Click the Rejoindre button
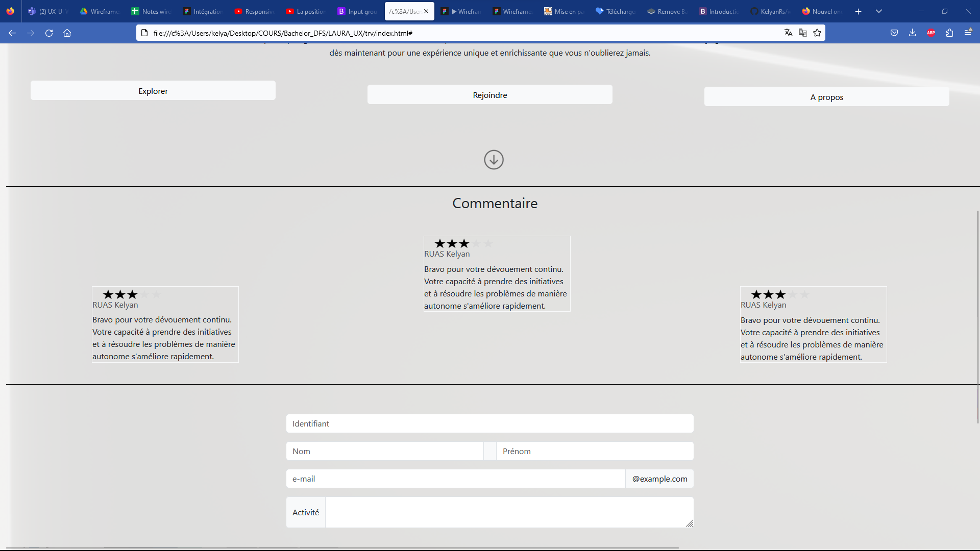 (x=489, y=94)
